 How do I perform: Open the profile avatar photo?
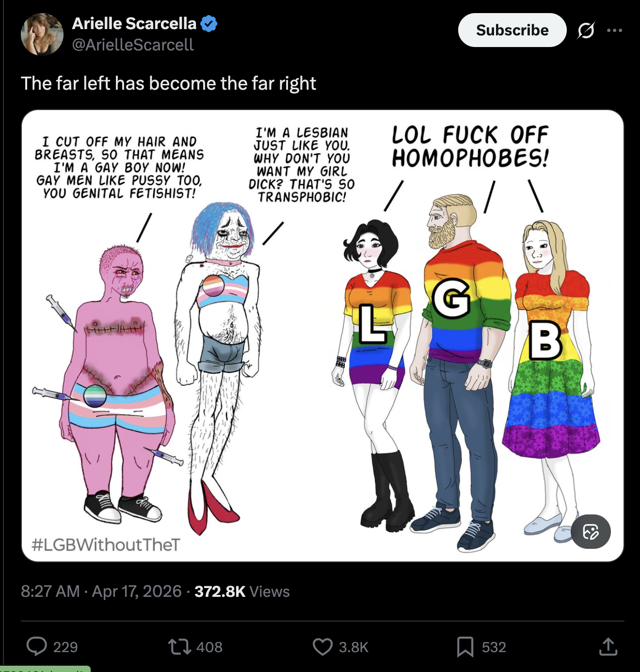tap(42, 34)
